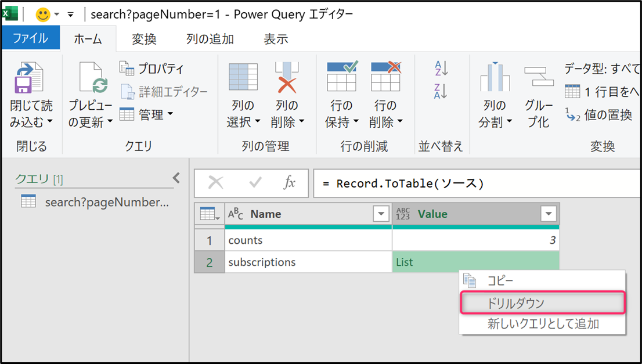642x364 pixels.
Task: Choose Add as New Query (新しいクエリとして追加)
Action: coord(543,325)
